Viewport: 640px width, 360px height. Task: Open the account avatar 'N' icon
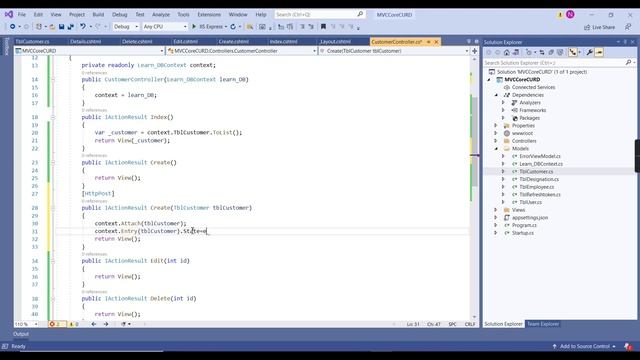[x=570, y=14]
